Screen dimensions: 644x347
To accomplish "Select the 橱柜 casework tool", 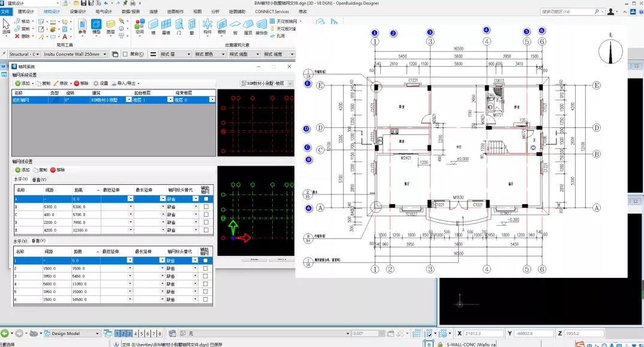I will tap(222, 27).
